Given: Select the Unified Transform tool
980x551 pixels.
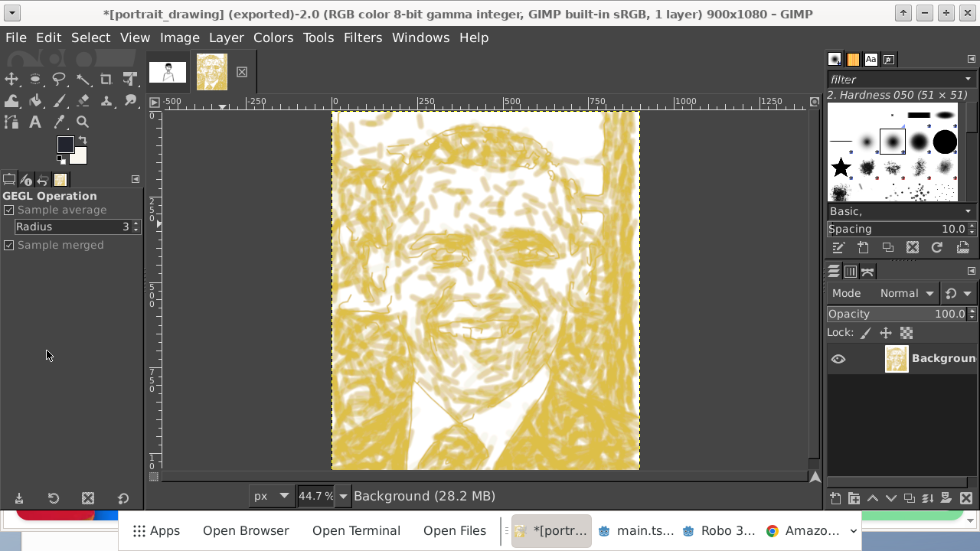Looking at the screenshot, I should tap(130, 79).
